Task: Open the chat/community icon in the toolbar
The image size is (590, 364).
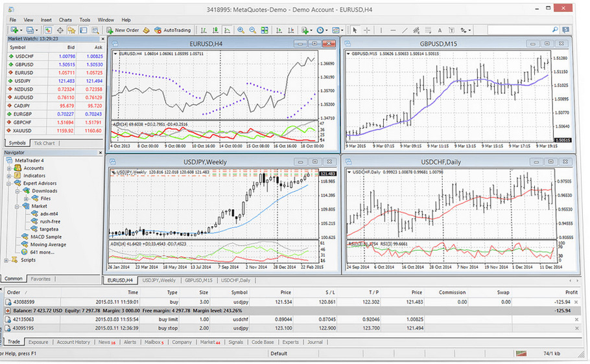Action: pos(565,30)
